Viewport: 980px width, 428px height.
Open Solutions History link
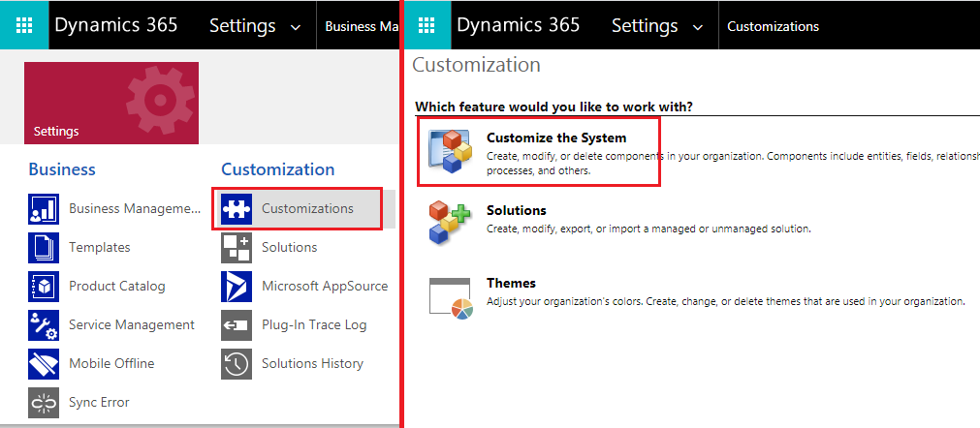312,363
